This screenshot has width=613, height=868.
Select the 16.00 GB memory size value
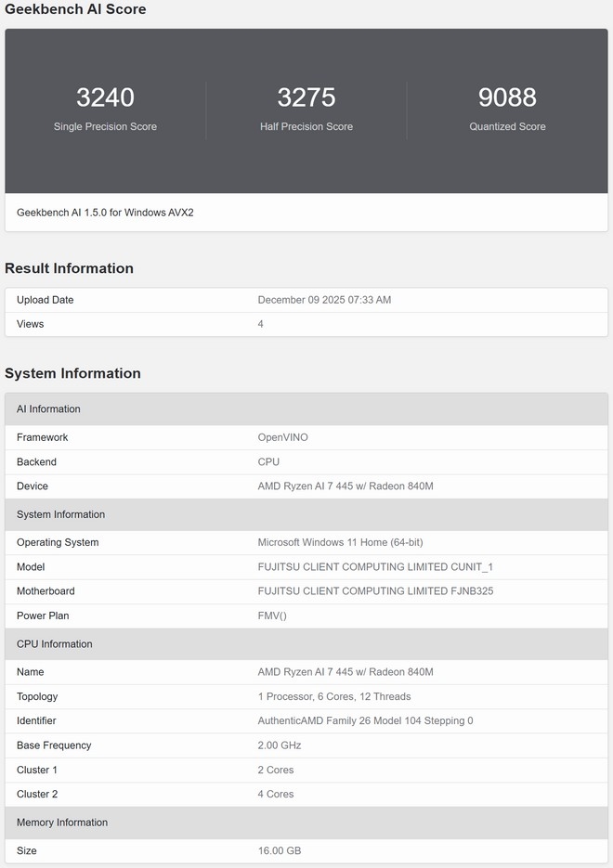click(279, 851)
